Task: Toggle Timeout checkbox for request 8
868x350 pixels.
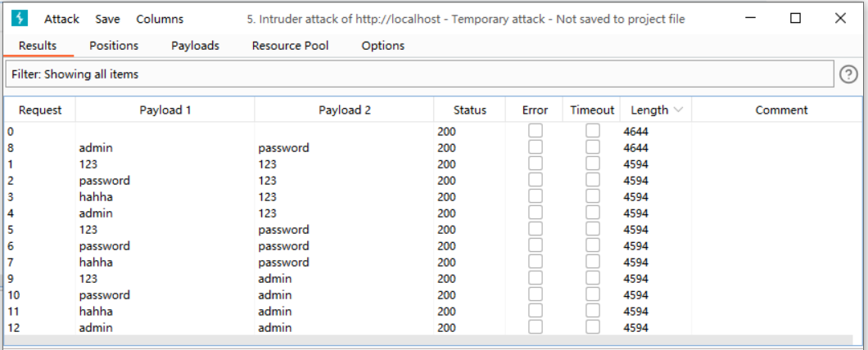Action: click(x=592, y=147)
